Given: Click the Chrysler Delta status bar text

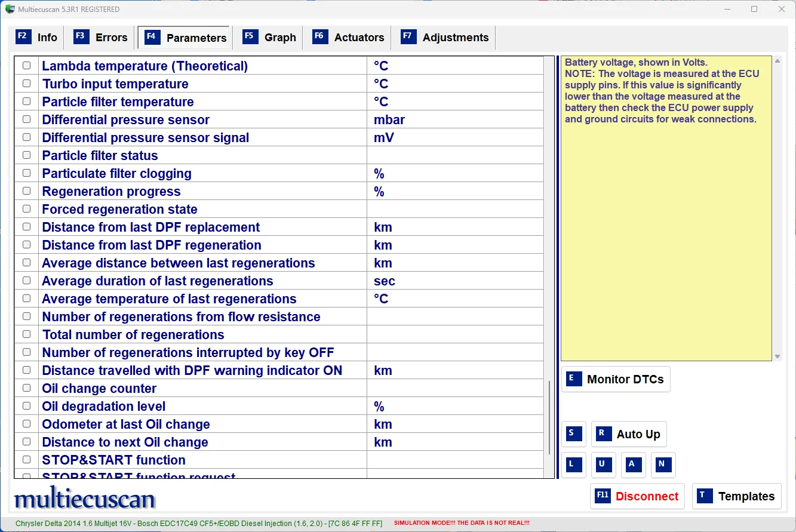Looking at the screenshot, I should 199,523.
